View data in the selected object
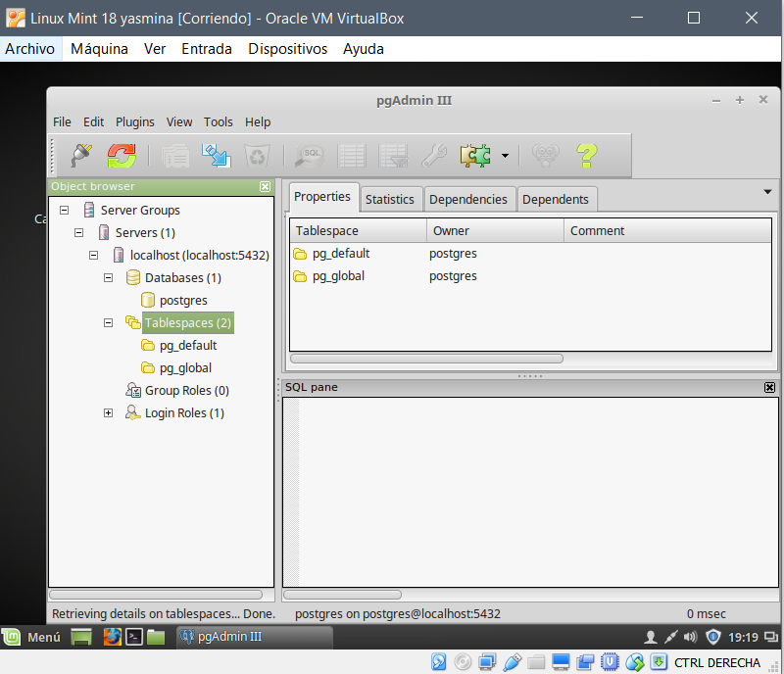This screenshot has width=784, height=674. click(351, 155)
